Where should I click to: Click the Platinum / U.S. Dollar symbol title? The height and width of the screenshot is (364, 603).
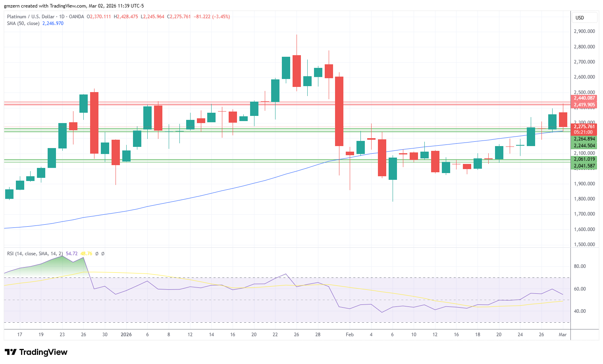click(x=31, y=17)
